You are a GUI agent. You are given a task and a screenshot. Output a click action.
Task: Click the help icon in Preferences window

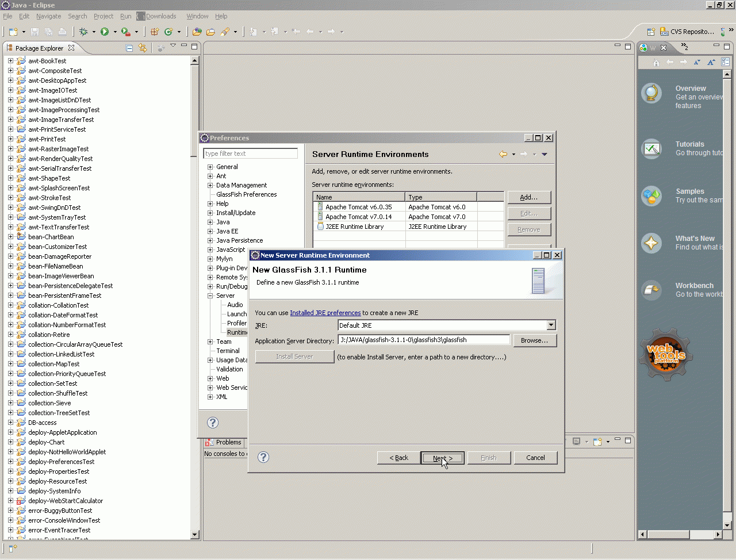213,423
